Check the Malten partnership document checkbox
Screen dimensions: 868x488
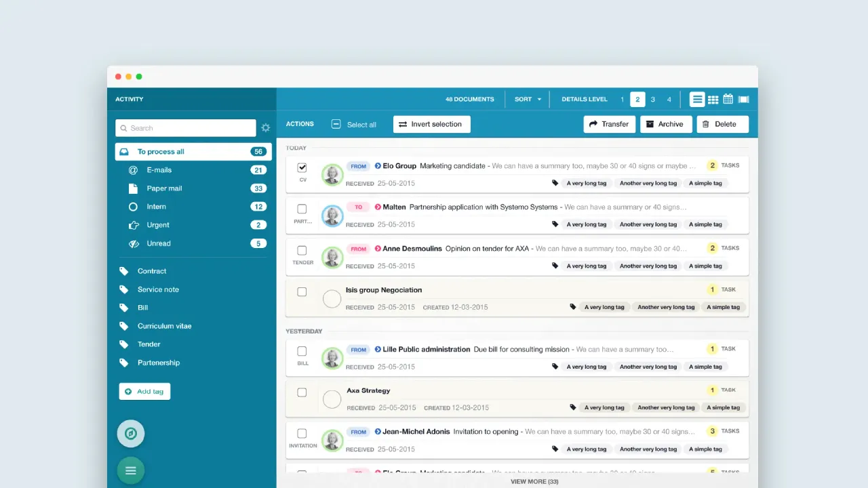(x=302, y=209)
